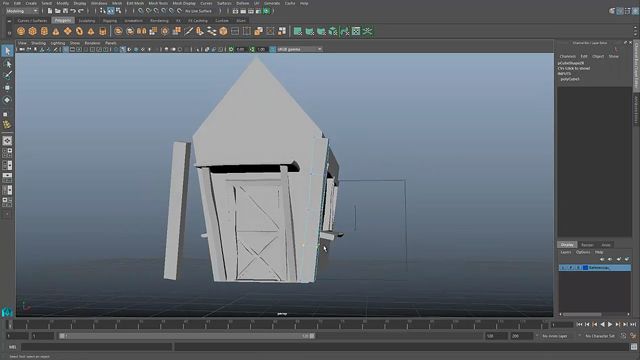Select the Rotate tool in the toolbox
This screenshot has width=640, height=360.
[x=7, y=100]
